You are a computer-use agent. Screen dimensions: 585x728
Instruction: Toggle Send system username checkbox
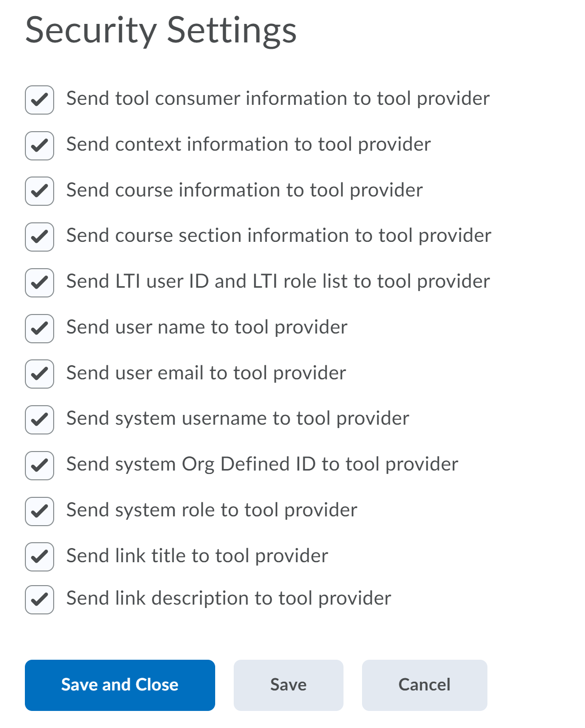40,420
